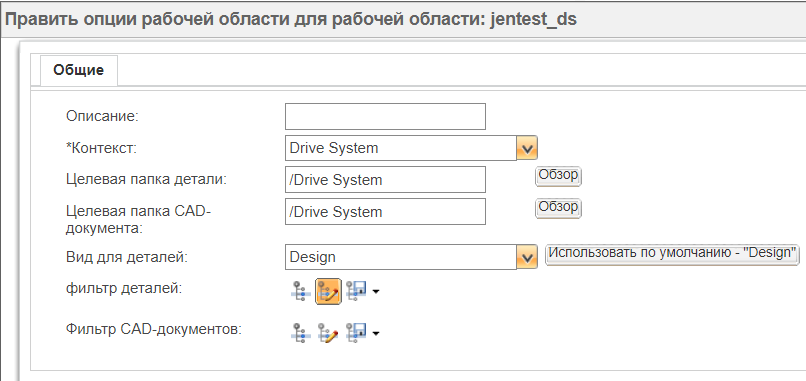Click the фильтр деталей: label
806x381 pixels.
[x=124, y=289]
